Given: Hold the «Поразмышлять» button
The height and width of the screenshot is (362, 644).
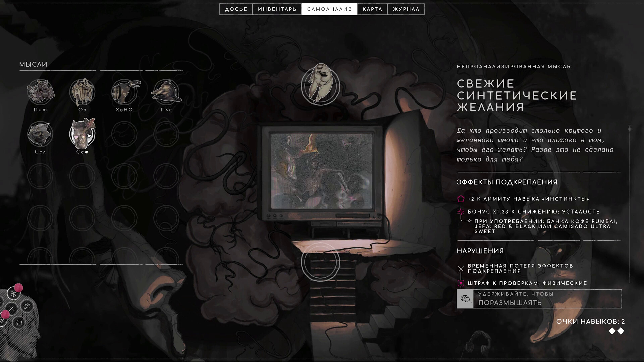Looking at the screenshot, I should point(539,299).
